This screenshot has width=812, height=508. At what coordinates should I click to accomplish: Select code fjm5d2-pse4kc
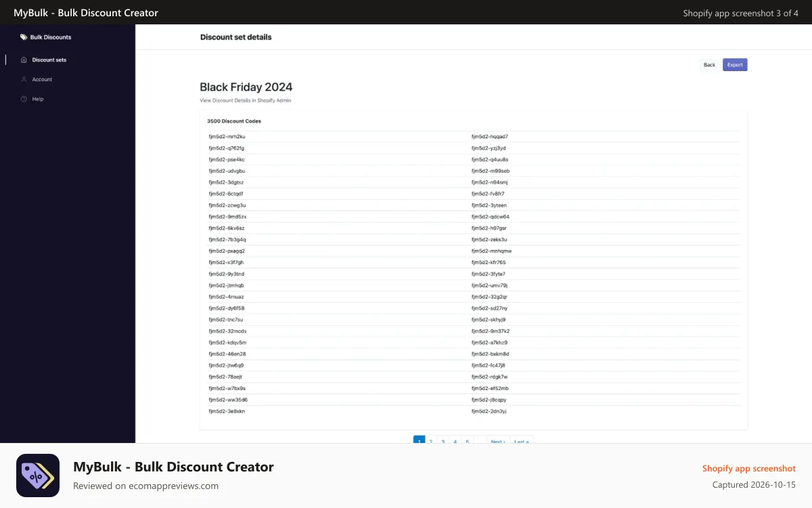tap(227, 159)
